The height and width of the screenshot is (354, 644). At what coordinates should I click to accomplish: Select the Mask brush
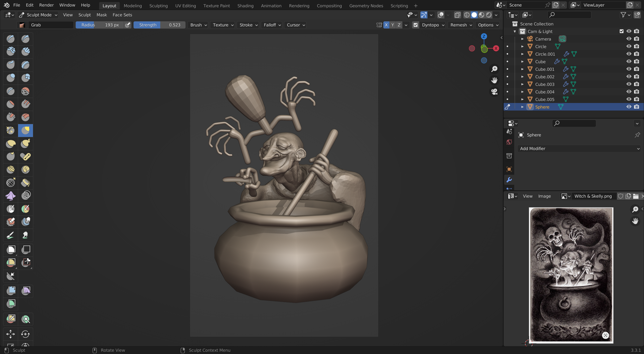(10, 208)
